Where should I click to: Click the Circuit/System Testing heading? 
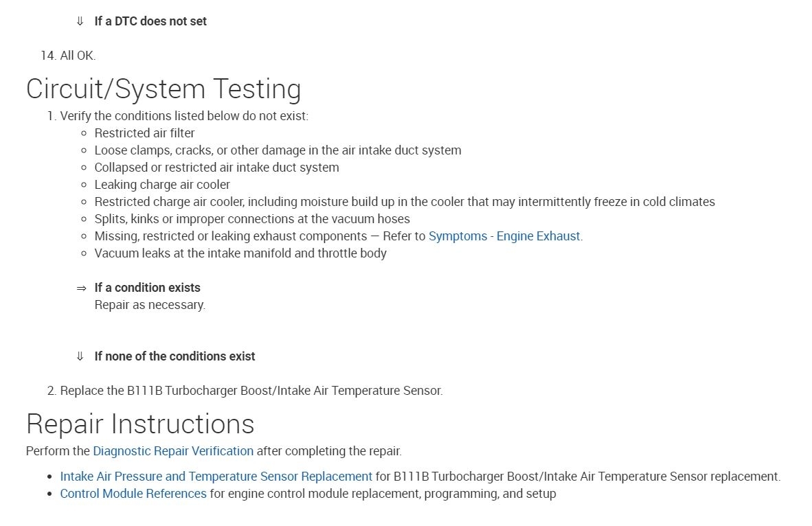(x=163, y=89)
